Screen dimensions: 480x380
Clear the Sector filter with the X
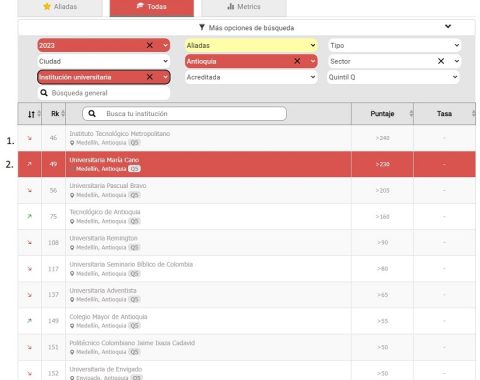point(441,61)
